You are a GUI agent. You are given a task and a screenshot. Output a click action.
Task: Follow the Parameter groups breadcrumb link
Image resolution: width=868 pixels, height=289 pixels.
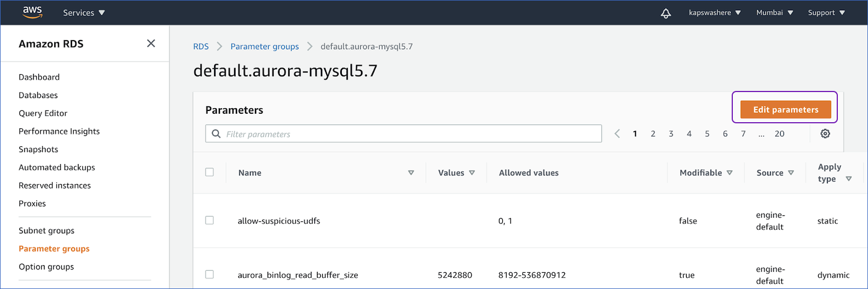coord(265,46)
